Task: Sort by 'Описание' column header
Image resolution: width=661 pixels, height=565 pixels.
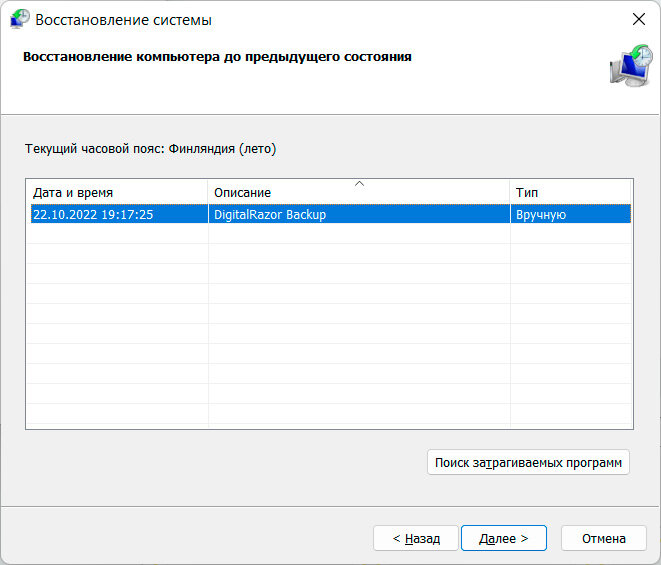Action: point(359,193)
